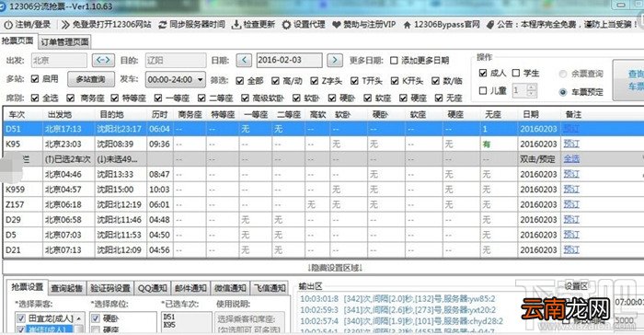Open 发车 time range dropdown
Screen dimensions: 644x335
176,79
